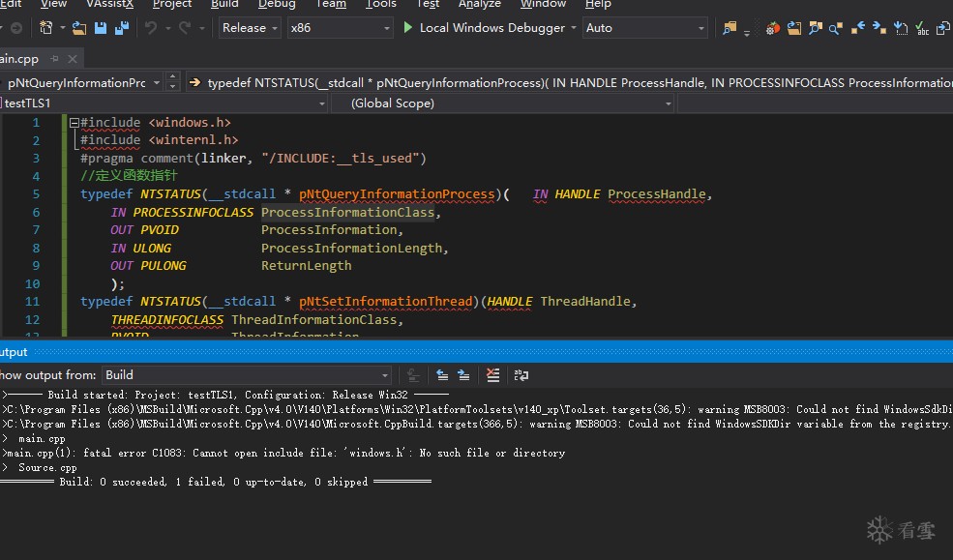This screenshot has height=560, width=953.
Task: Open Visual Assist tomato options icon
Action: point(772,28)
